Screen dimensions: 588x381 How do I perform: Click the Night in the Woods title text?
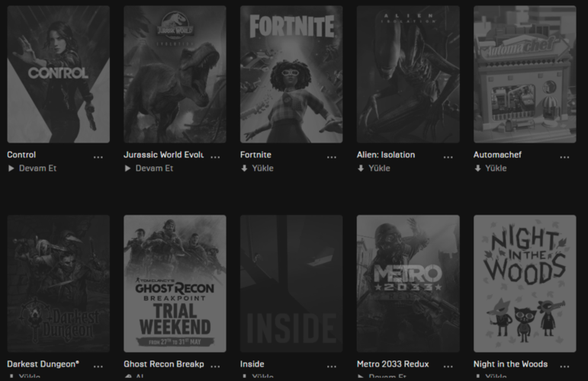click(510, 364)
